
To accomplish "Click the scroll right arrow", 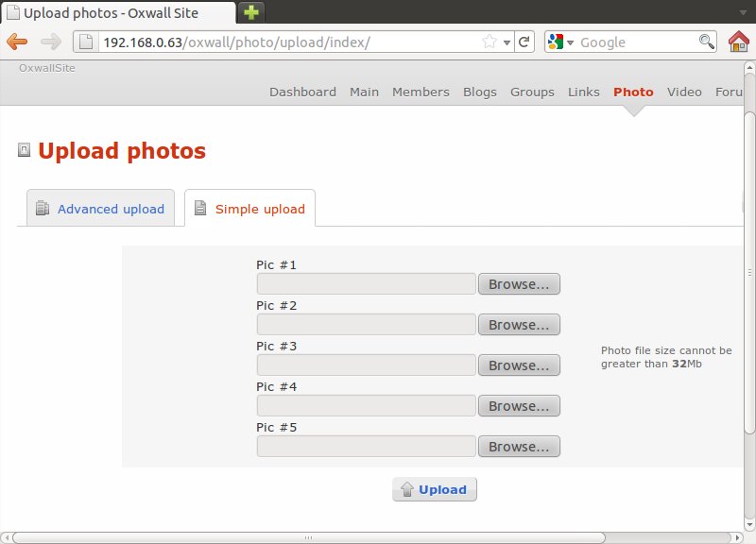I will (x=737, y=537).
